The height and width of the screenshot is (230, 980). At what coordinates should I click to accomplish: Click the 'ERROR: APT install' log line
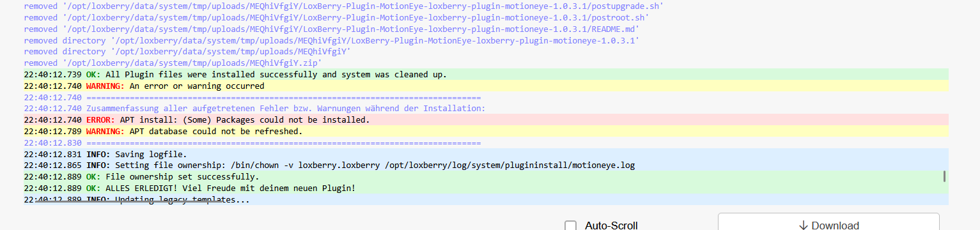pyautogui.click(x=486, y=120)
